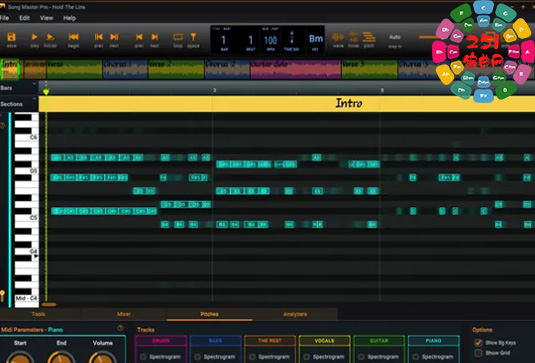Switch to the Mixer tab
Image resolution: width=535 pixels, height=363 pixels.
124,314
